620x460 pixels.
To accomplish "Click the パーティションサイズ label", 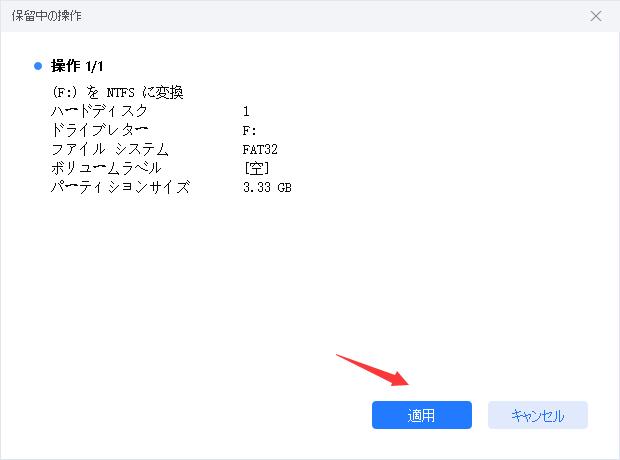I will [x=121, y=187].
